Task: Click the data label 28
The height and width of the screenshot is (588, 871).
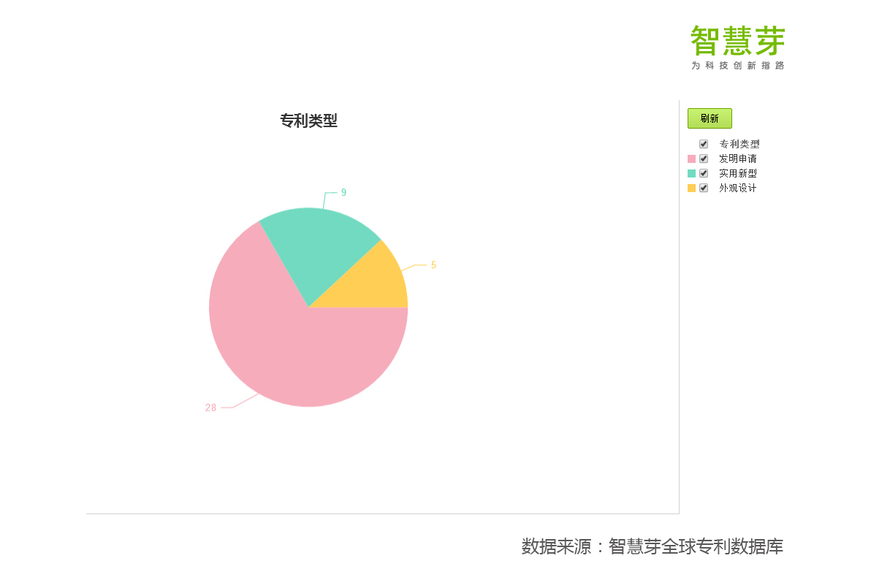Action: coord(210,408)
